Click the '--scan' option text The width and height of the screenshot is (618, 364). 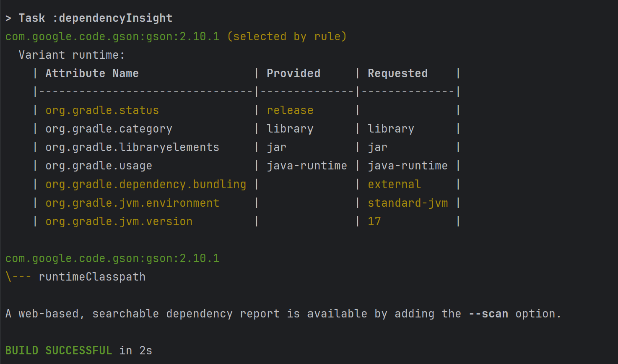[488, 313]
